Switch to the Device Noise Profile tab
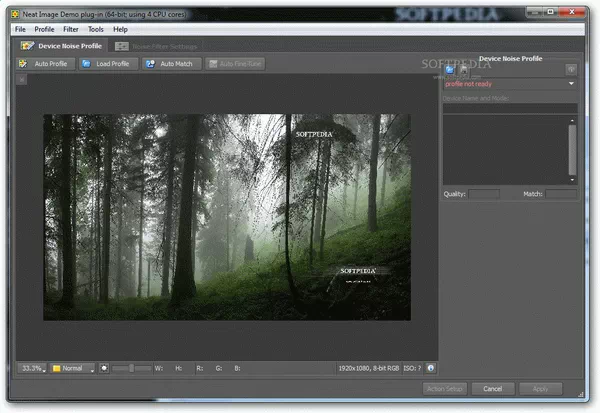The width and height of the screenshot is (600, 413). coord(60,46)
